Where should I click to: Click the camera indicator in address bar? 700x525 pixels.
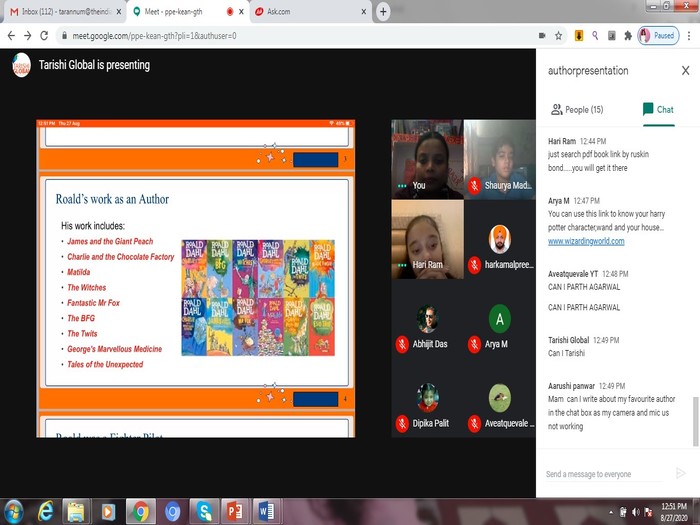click(x=542, y=36)
